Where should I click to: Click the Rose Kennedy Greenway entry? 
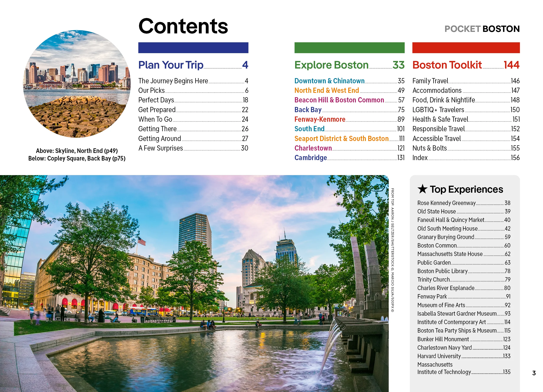point(446,203)
